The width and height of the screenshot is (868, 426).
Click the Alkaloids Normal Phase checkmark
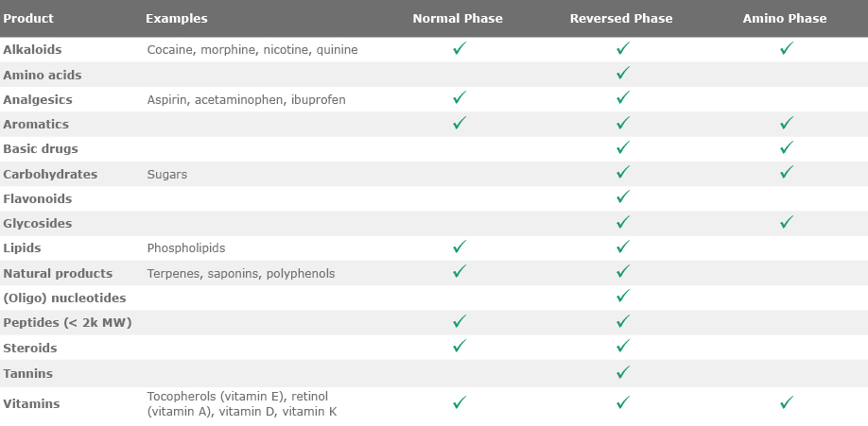click(460, 48)
